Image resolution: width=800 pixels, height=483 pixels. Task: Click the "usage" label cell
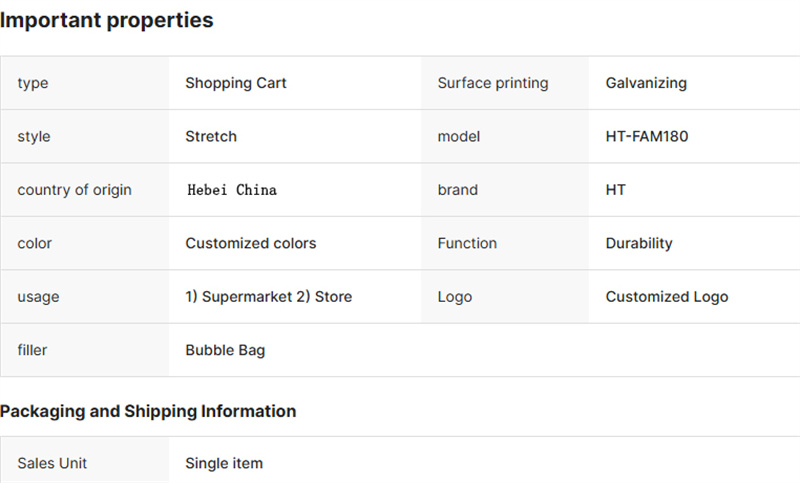(85, 296)
